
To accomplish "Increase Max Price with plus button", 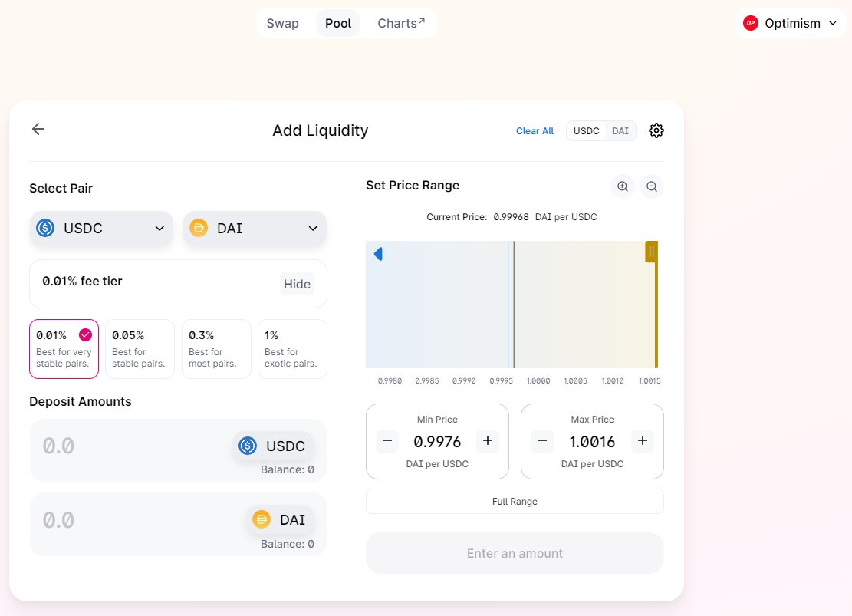I will [x=643, y=441].
